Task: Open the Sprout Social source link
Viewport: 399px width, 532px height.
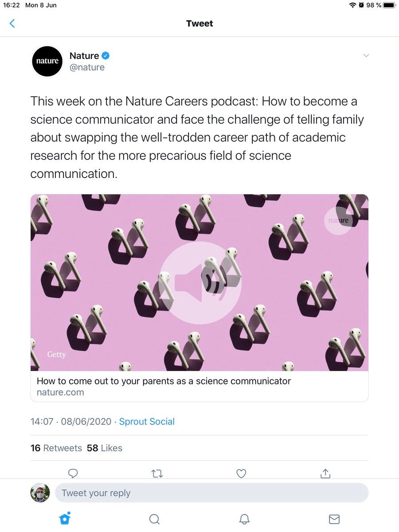Action: [x=147, y=422]
